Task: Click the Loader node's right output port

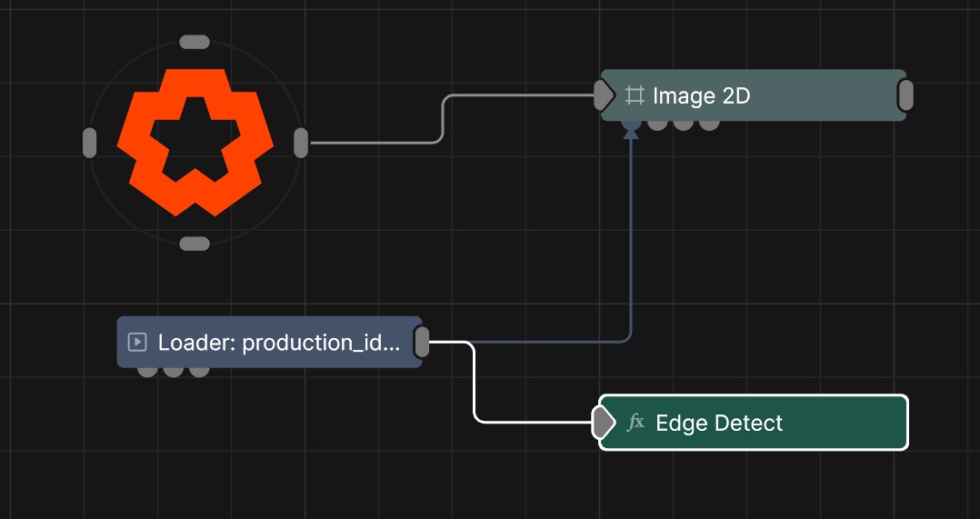Action: [x=422, y=342]
